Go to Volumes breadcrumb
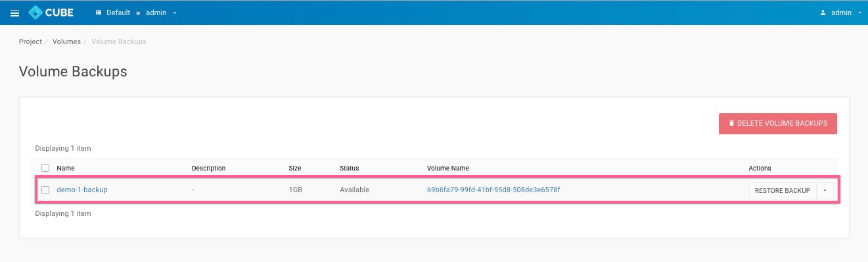Viewport: 868px width, 262px height. pyautogui.click(x=66, y=41)
